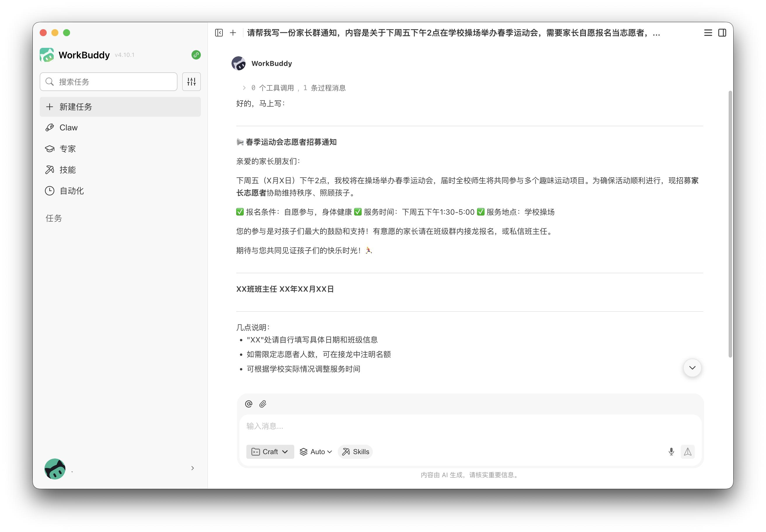This screenshot has width=766, height=532.
Task: Toggle the green connection status indicator
Action: [x=196, y=55]
